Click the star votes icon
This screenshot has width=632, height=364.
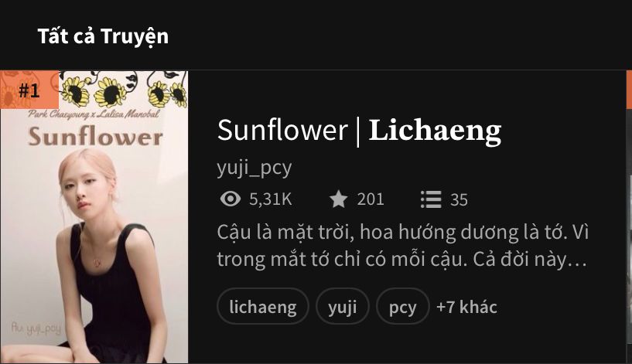[338, 199]
